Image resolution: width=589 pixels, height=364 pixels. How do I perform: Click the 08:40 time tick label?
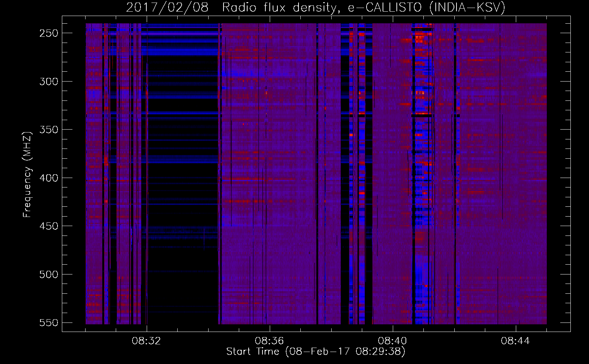392,341
